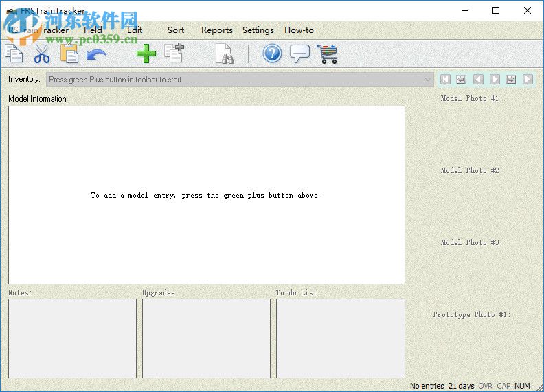Click the Copy icon in toolbar

pyautogui.click(x=14, y=54)
